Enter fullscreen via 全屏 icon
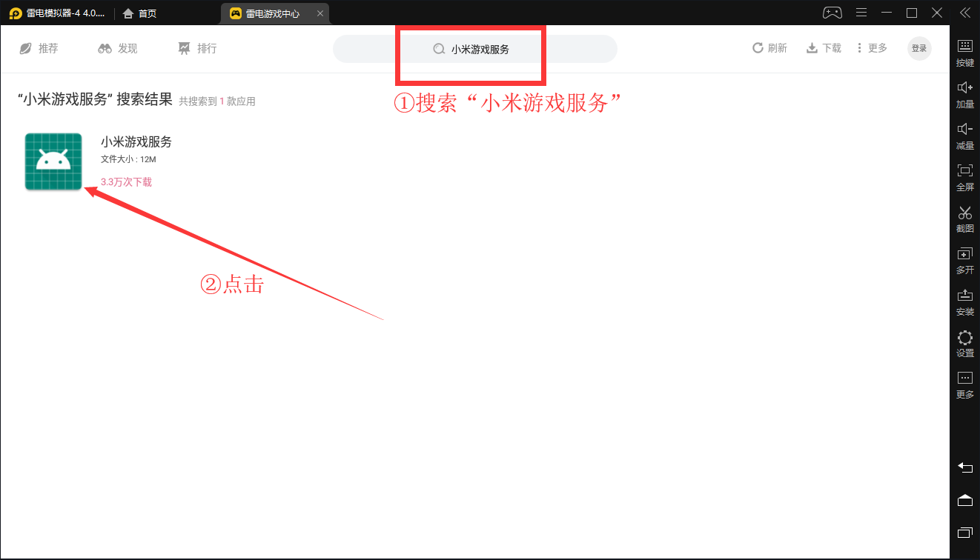This screenshot has height=560, width=980. point(964,177)
